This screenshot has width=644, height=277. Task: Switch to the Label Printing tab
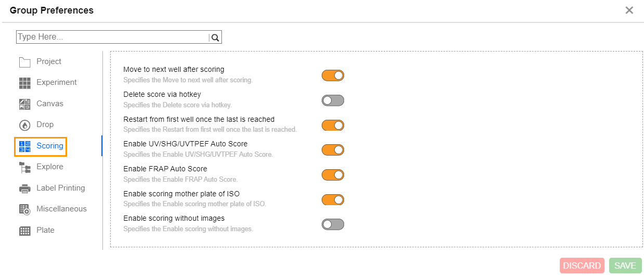pyautogui.click(x=60, y=188)
